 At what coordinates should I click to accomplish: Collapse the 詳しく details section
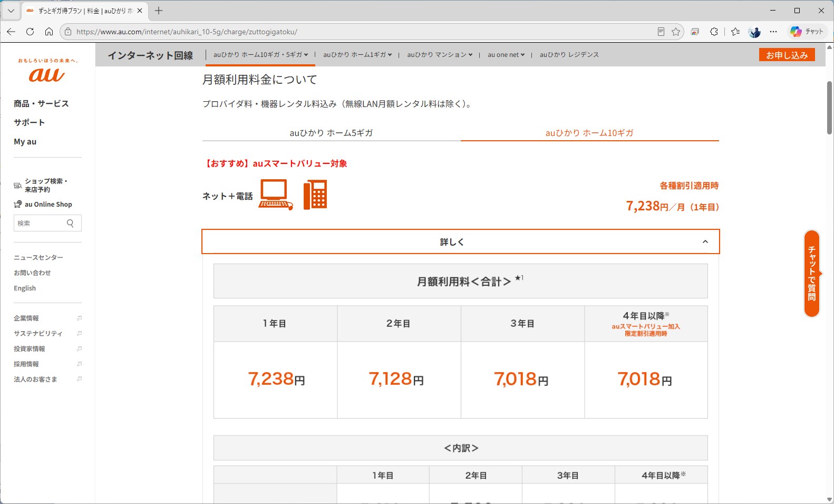461,241
